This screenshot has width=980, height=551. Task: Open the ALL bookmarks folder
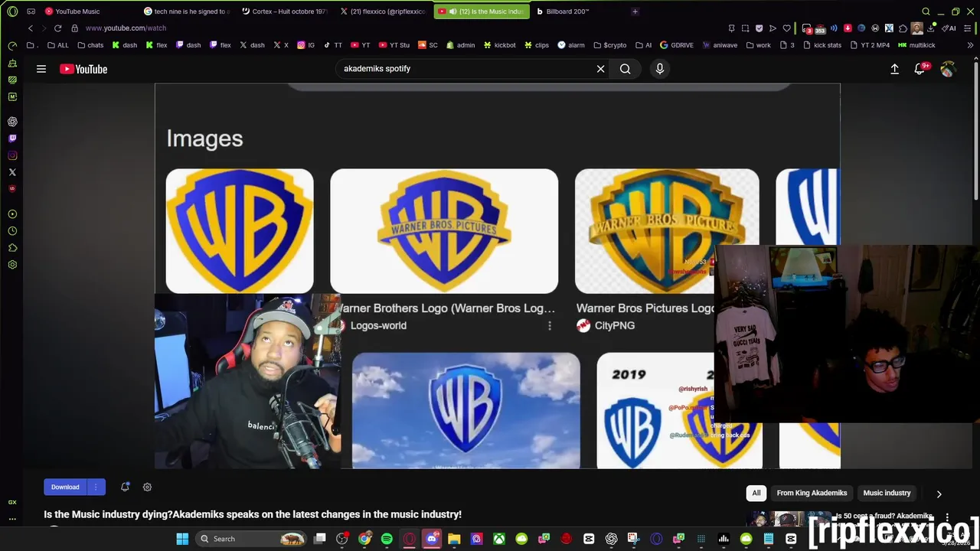click(x=57, y=45)
